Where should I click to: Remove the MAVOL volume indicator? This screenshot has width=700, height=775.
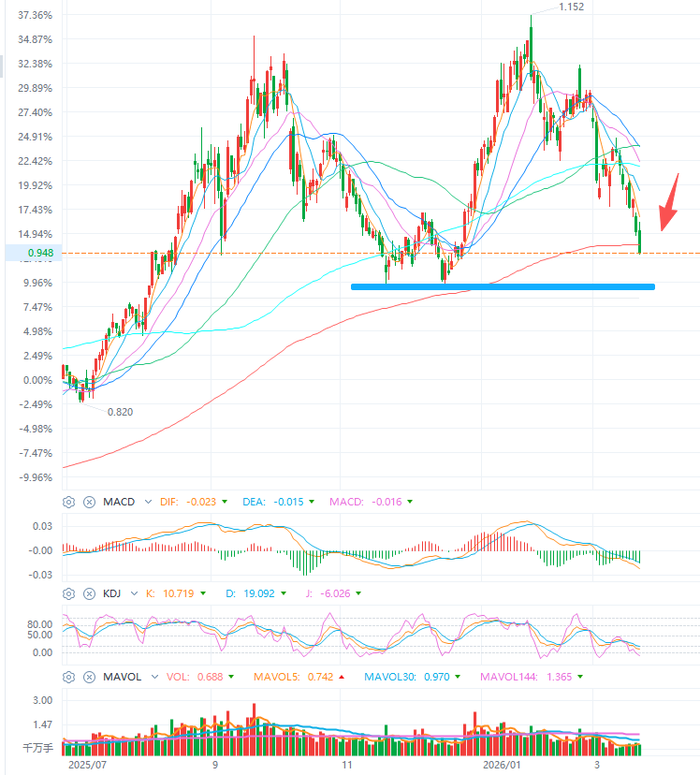pyautogui.click(x=89, y=677)
